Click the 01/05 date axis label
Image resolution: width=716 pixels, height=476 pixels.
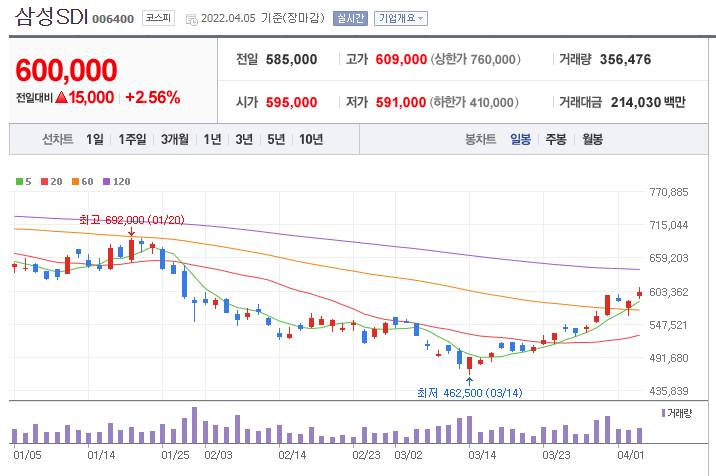[x=27, y=455]
